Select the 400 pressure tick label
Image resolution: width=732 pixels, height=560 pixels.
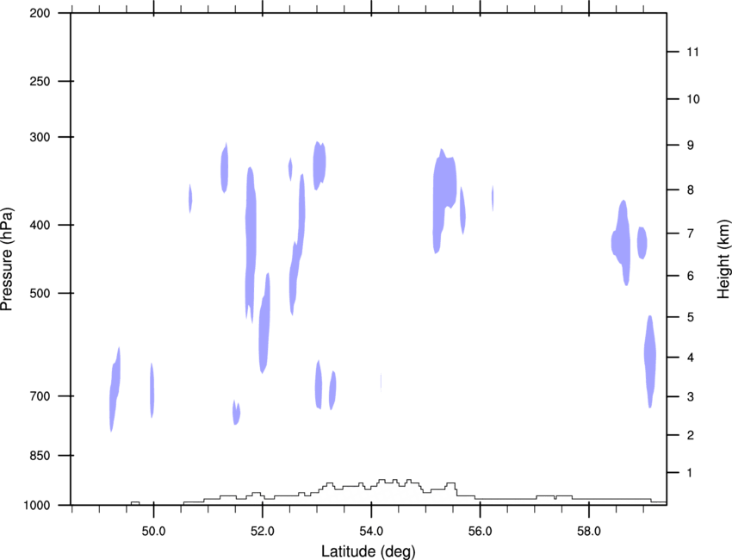point(40,225)
